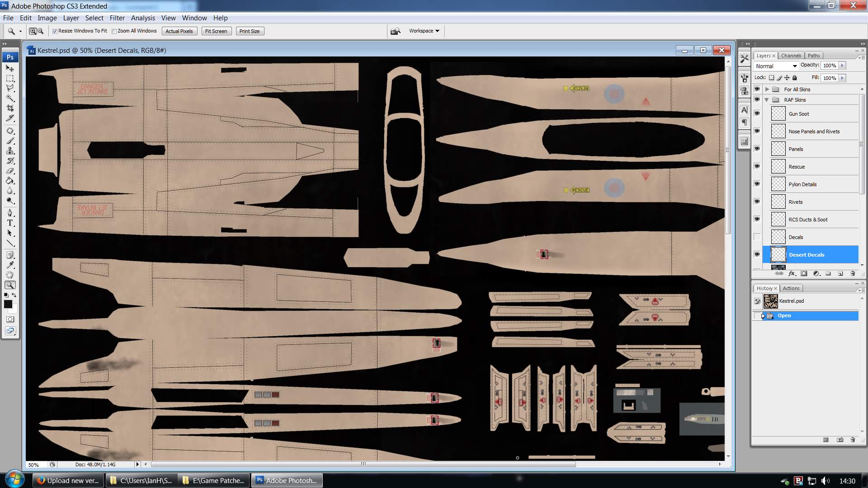Click the Fit Screen button
This screenshot has width=868, height=488.
216,31
